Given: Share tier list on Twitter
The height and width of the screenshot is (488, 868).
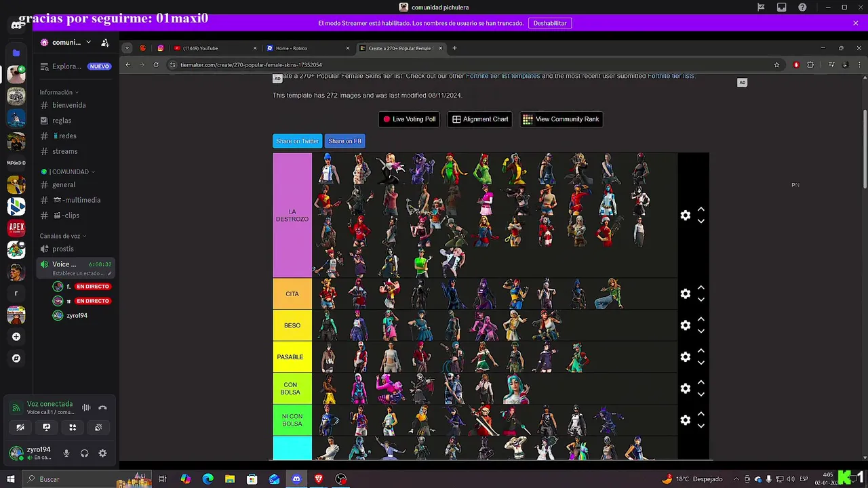Looking at the screenshot, I should [297, 141].
